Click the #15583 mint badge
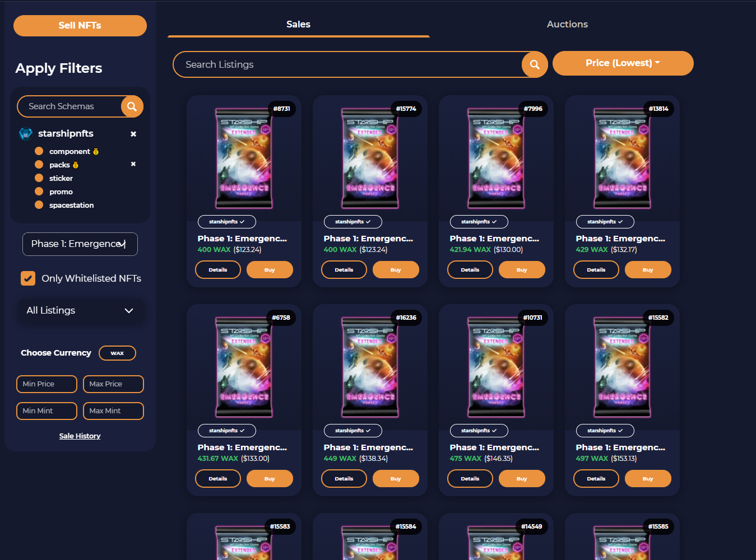This screenshot has width=756, height=560. tap(280, 526)
